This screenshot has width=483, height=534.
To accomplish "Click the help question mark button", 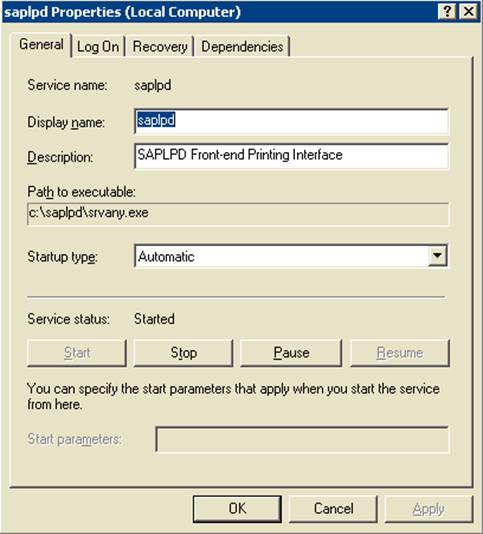I will click(x=447, y=12).
